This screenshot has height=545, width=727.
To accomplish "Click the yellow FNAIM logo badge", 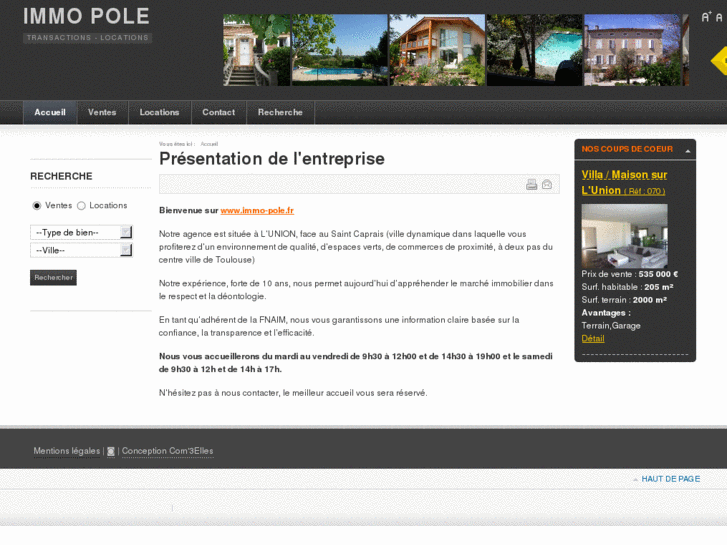I will (x=719, y=61).
